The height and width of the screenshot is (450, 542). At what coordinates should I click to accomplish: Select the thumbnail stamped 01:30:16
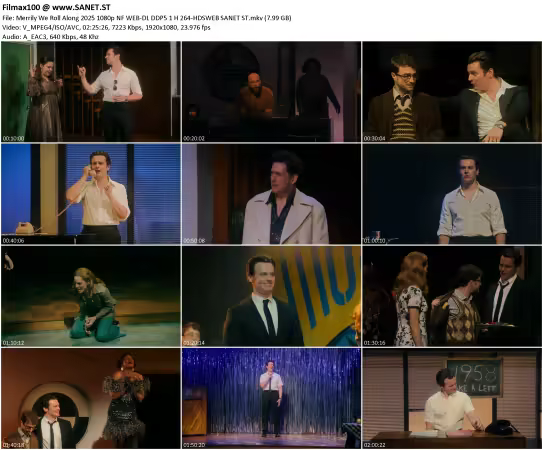coord(452,296)
